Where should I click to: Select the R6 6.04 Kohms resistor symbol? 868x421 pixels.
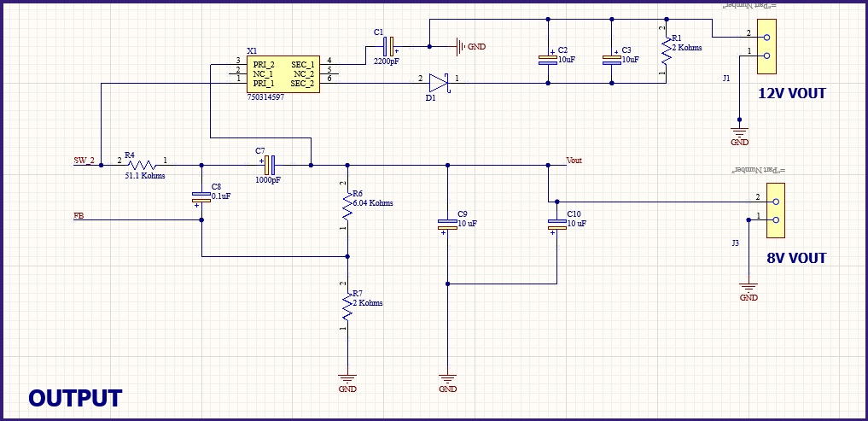coord(347,205)
